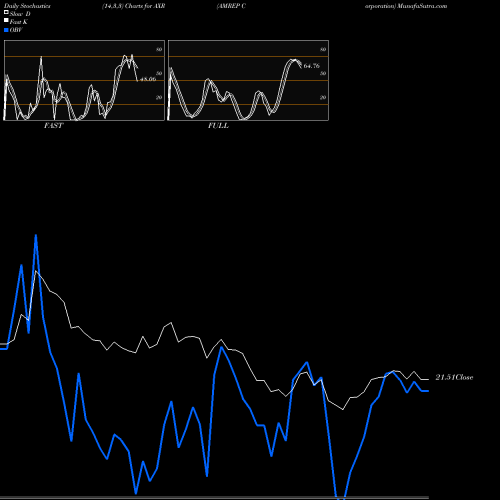Click the 'Fast K' legend label
This screenshot has height=500, width=500.
[19, 22]
